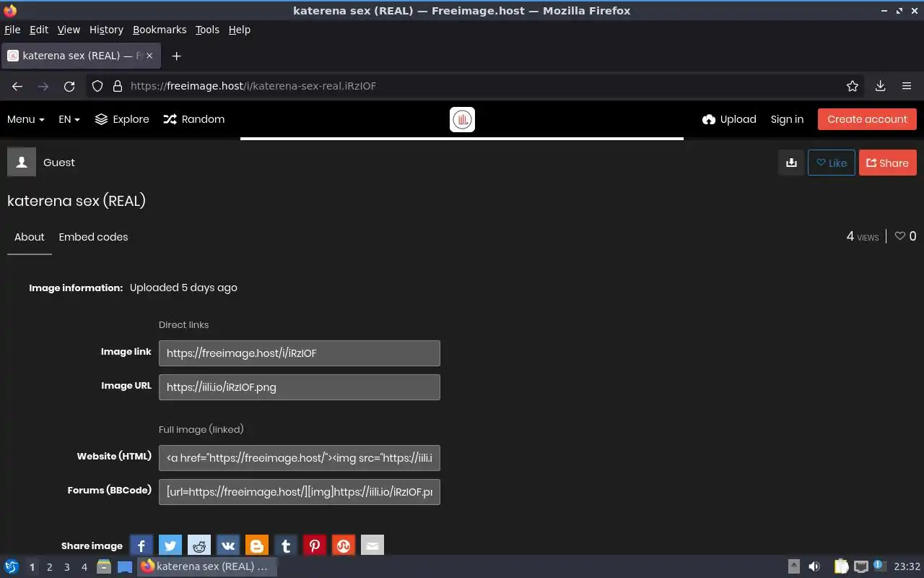Open the View menu

pos(69,30)
